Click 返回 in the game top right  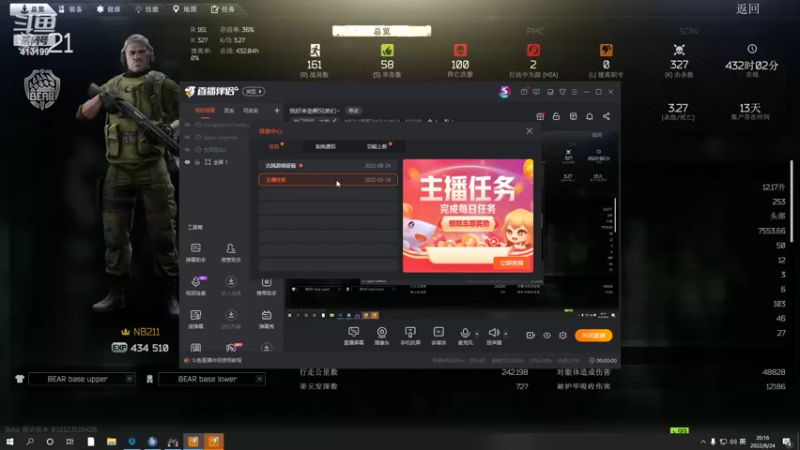tap(748, 9)
